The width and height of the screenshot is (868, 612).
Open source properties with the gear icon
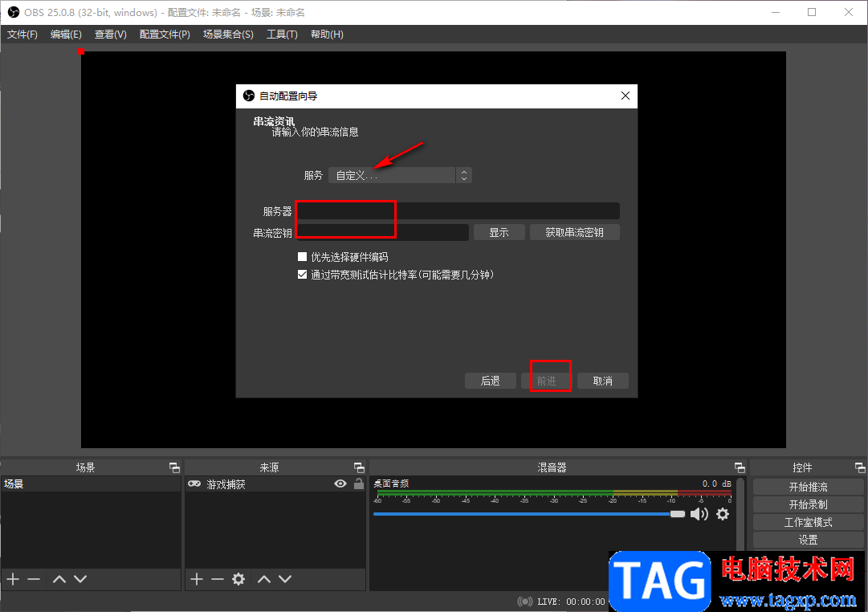point(238,579)
